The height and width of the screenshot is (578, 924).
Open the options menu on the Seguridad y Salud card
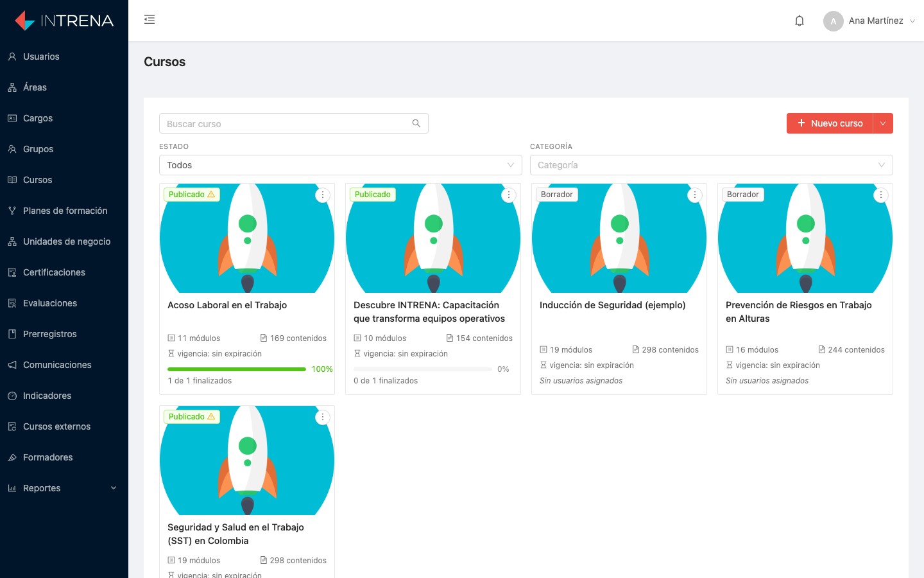pyautogui.click(x=323, y=417)
